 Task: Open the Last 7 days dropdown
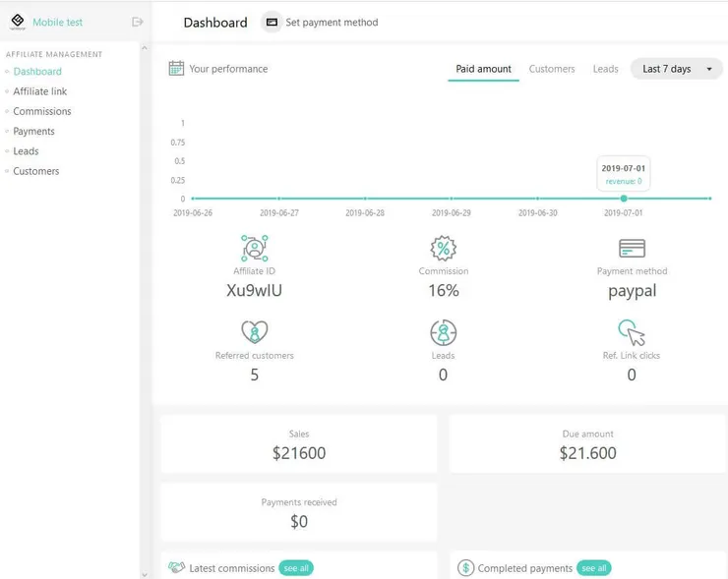677,69
